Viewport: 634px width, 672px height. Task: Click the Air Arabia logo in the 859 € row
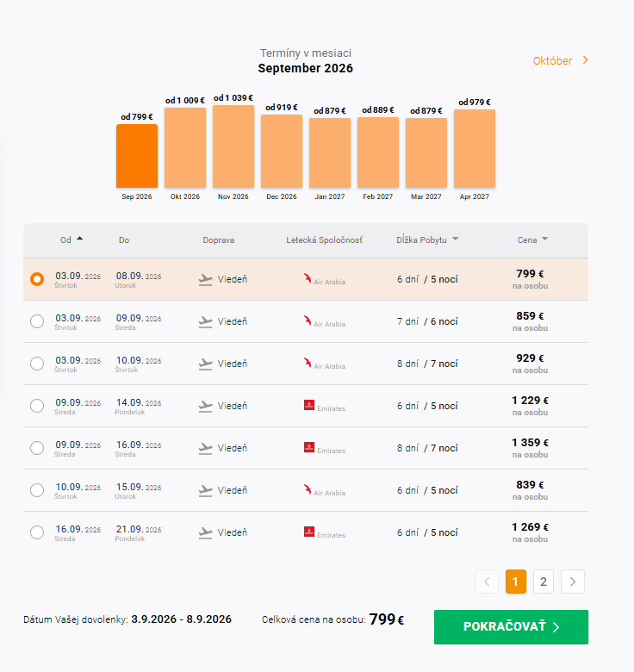click(324, 321)
